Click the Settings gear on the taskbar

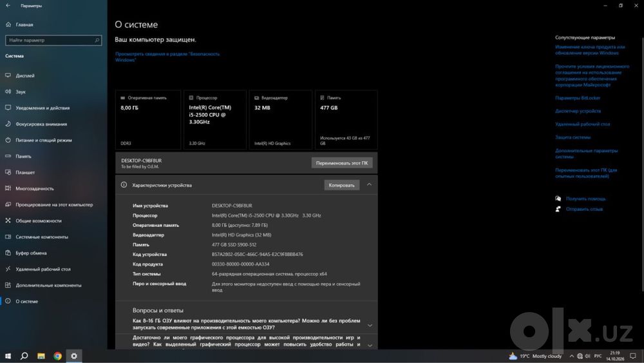74,356
